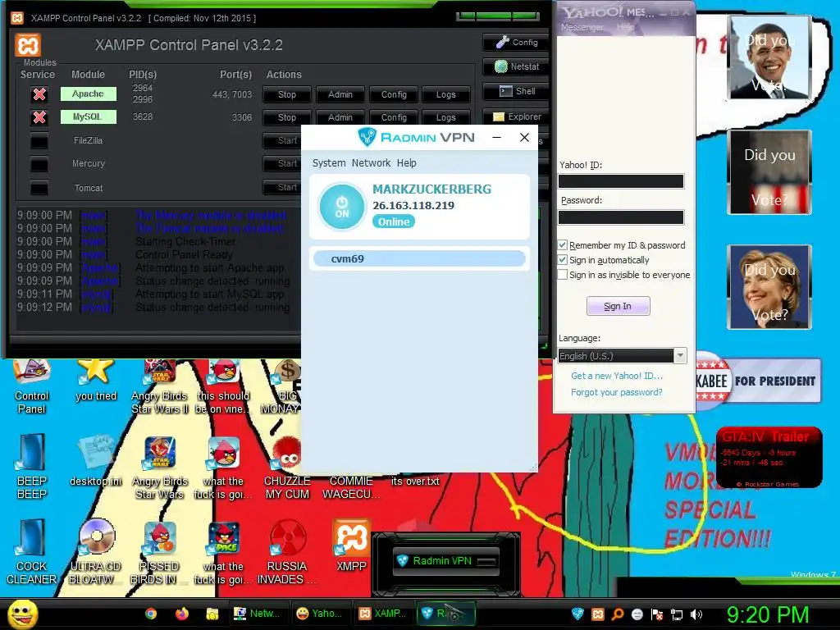The width and height of the screenshot is (840, 630).
Task: Switch to the XAMP... taskbar window
Action: tap(382, 614)
